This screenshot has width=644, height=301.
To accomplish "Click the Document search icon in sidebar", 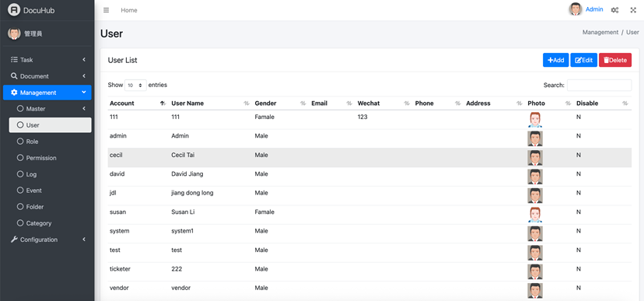I will click(x=14, y=76).
